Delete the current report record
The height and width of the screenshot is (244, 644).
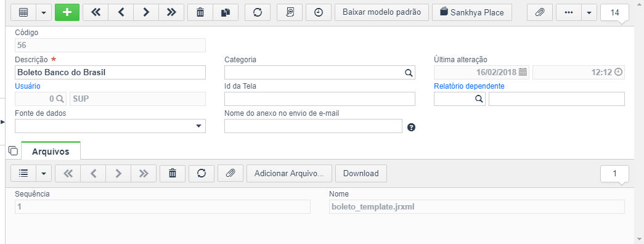click(200, 12)
